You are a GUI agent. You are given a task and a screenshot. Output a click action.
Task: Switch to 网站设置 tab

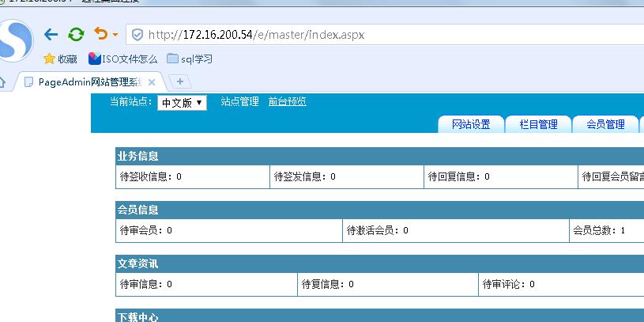coord(471,124)
